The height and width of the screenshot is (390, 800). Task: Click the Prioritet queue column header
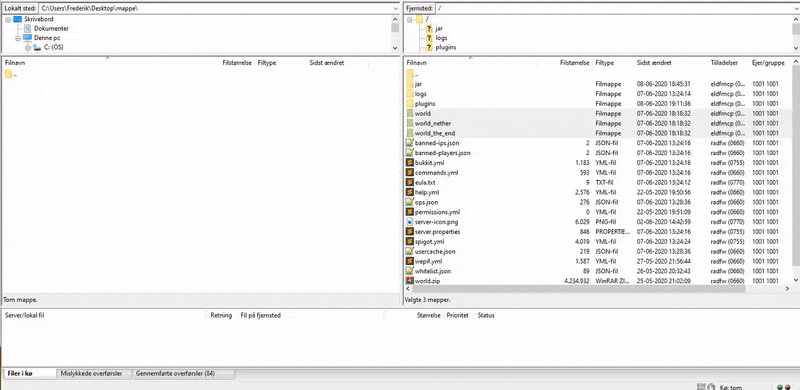point(458,315)
